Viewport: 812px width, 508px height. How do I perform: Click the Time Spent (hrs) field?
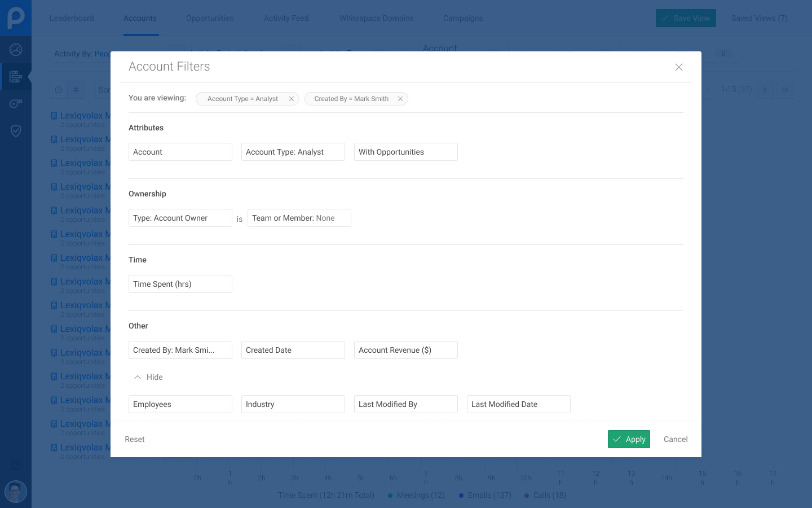[x=180, y=284]
